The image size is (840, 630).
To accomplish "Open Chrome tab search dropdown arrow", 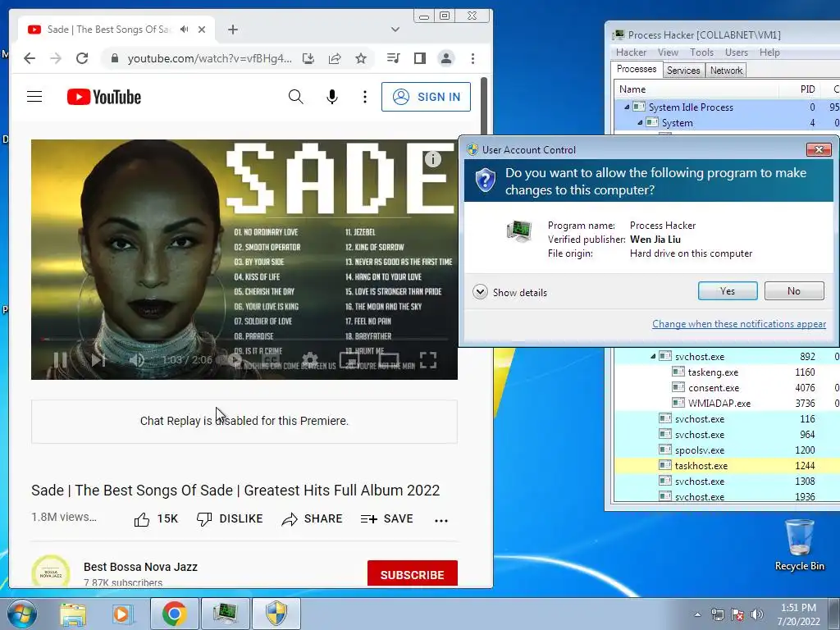I will tap(395, 30).
